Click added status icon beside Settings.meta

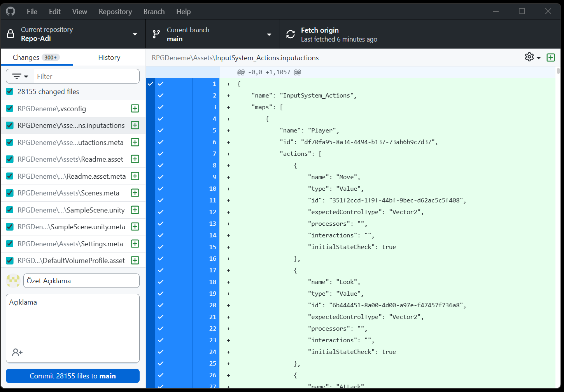tap(135, 244)
